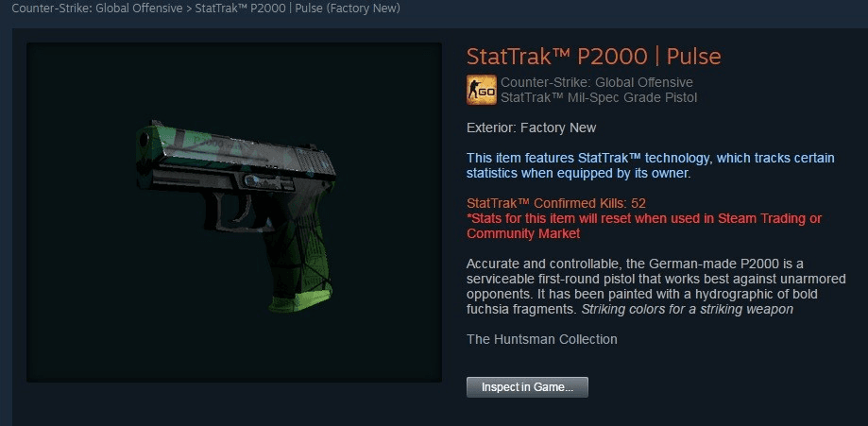Click the Inspect in Game button
The height and width of the screenshot is (426, 868).
click(x=527, y=387)
